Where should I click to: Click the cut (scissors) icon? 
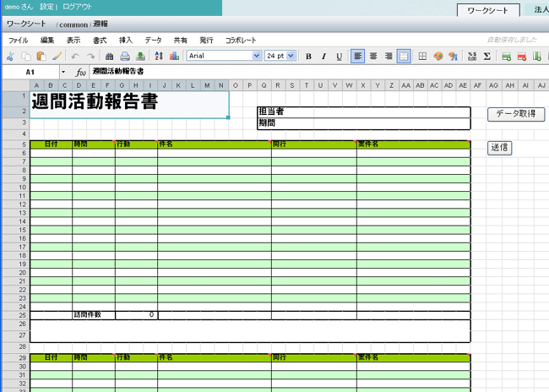coord(10,57)
